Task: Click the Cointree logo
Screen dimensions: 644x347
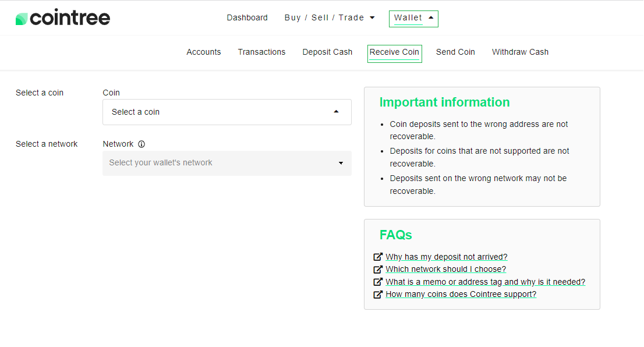Action: coord(63,17)
